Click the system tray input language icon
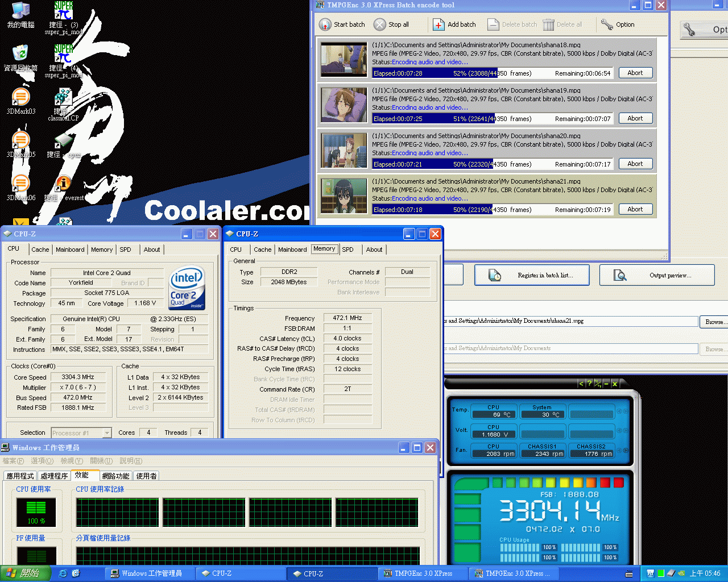 point(630,573)
